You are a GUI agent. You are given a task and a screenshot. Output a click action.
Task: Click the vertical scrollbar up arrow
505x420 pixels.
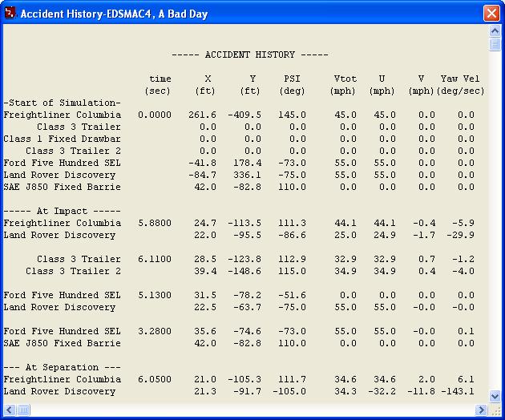[495, 31]
